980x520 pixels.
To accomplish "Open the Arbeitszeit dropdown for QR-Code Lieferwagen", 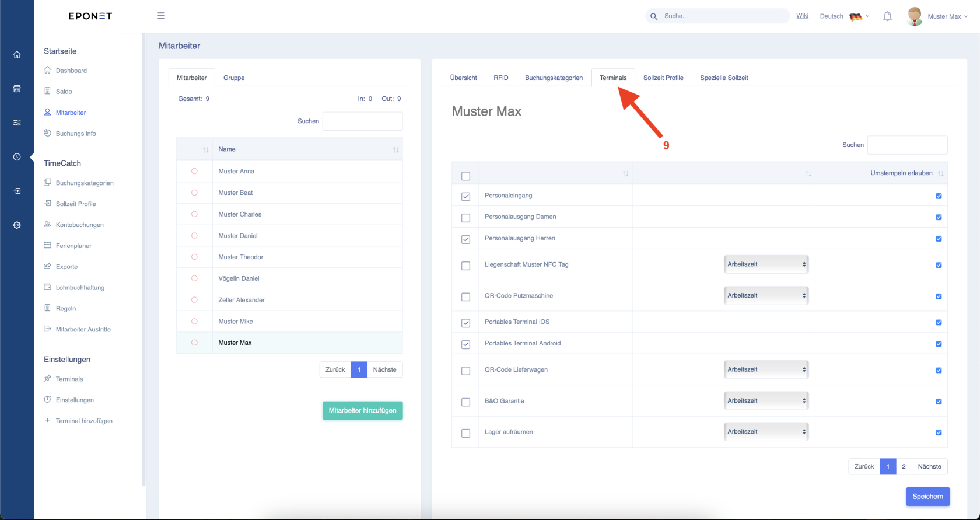I will click(766, 369).
